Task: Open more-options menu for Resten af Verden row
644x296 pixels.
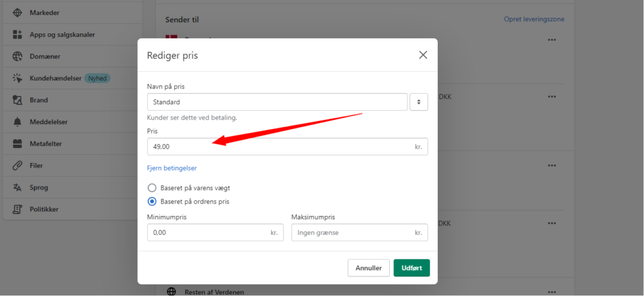Action: (552, 292)
